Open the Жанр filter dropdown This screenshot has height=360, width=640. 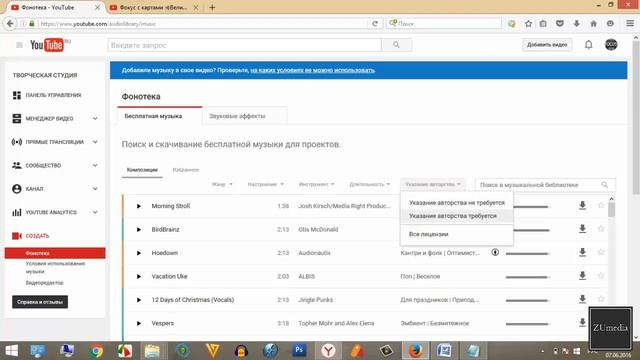pyautogui.click(x=222, y=184)
